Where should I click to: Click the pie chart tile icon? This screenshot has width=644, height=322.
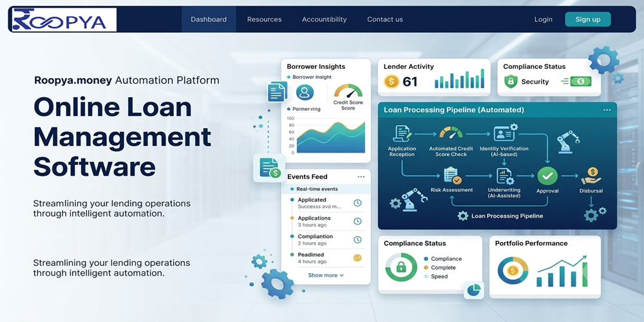point(473,290)
